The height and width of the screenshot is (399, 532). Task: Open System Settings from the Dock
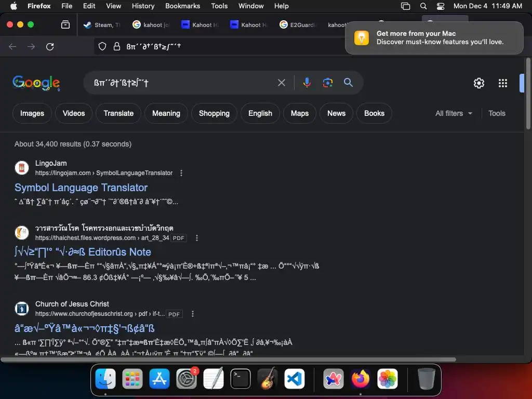click(187, 378)
